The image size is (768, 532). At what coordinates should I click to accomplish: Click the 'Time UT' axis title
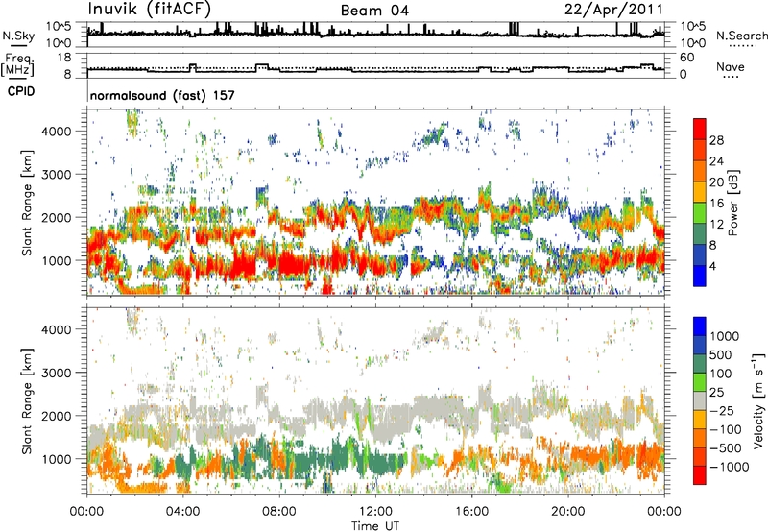pos(375,526)
